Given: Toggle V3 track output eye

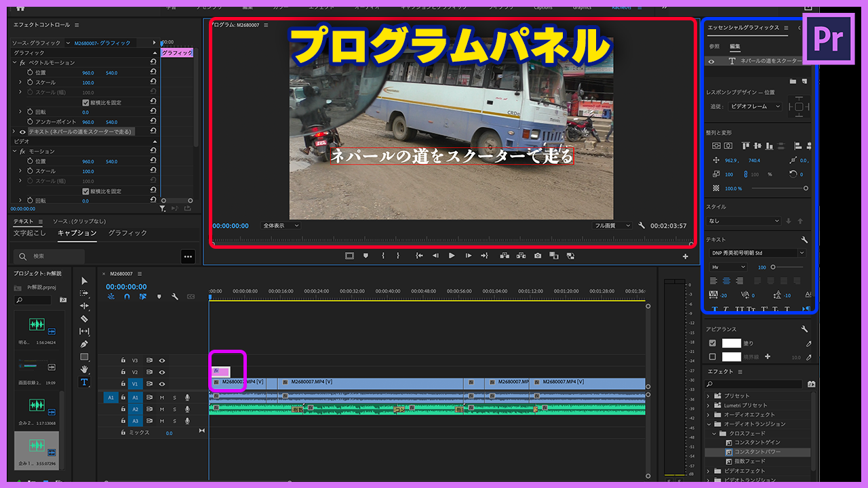Looking at the screenshot, I should point(162,361).
